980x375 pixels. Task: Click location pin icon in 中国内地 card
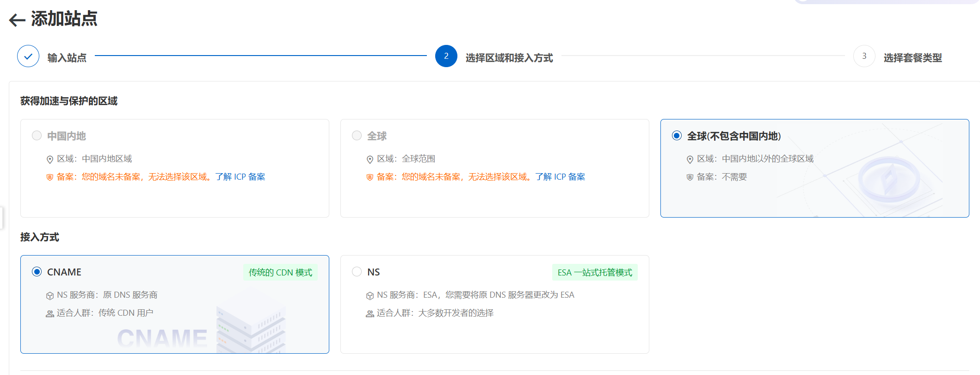click(50, 160)
